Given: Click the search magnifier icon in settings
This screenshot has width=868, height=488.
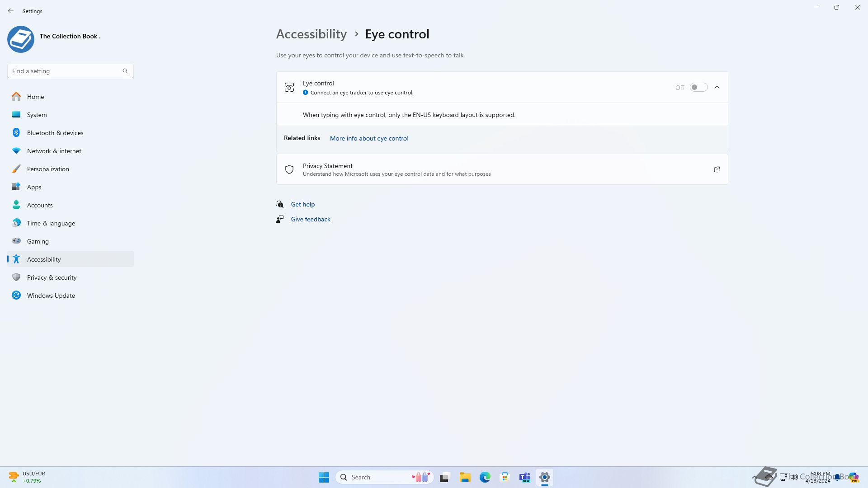Looking at the screenshot, I should point(125,71).
